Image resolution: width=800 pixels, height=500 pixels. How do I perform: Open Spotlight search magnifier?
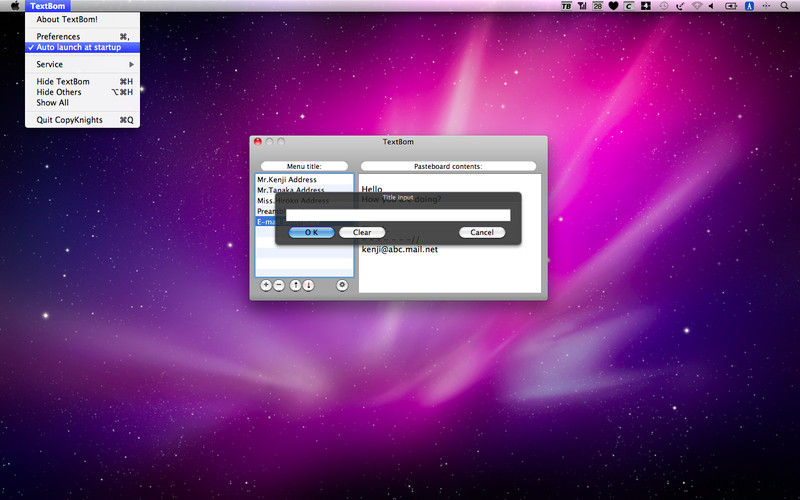[785, 6]
